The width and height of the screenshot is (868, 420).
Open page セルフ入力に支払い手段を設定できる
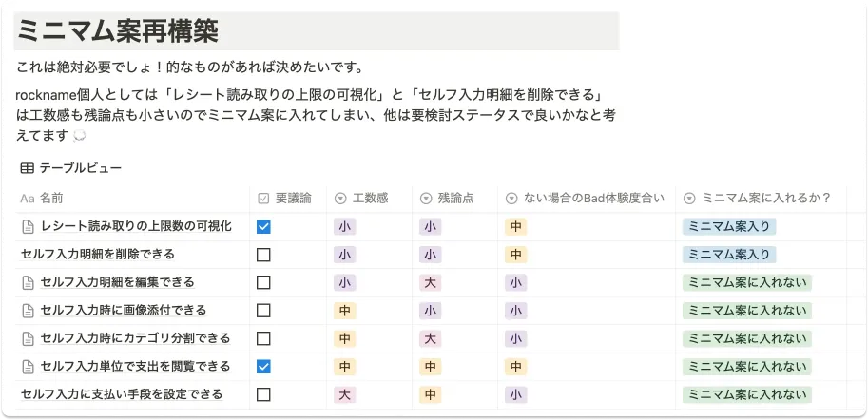[122, 394]
